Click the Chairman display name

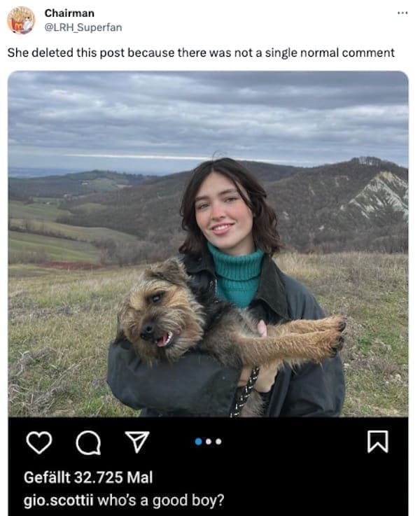click(69, 13)
